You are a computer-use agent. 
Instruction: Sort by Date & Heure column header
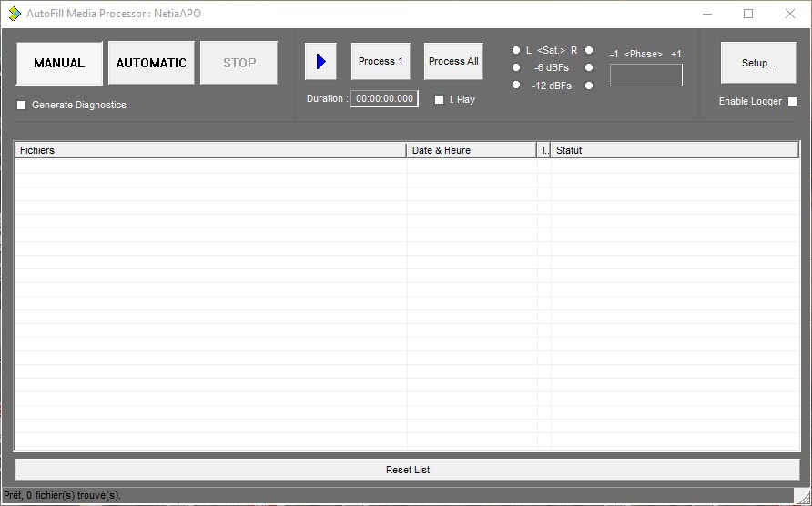(471, 150)
